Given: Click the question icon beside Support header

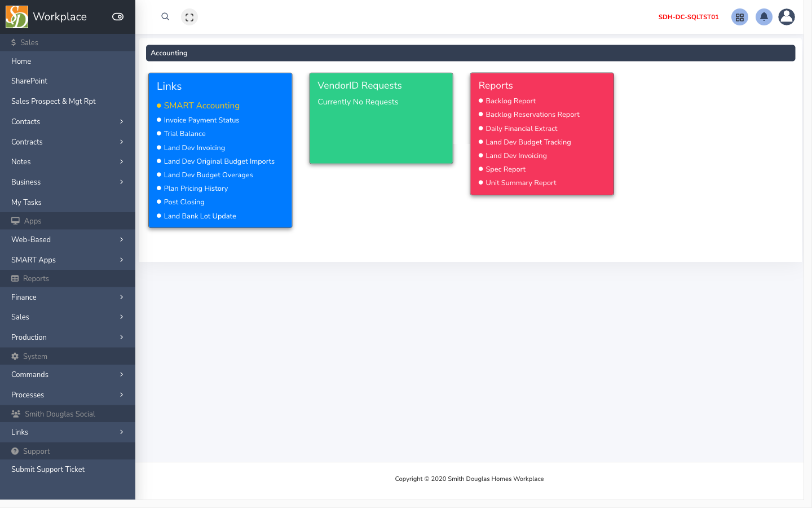Looking at the screenshot, I should click(x=15, y=451).
